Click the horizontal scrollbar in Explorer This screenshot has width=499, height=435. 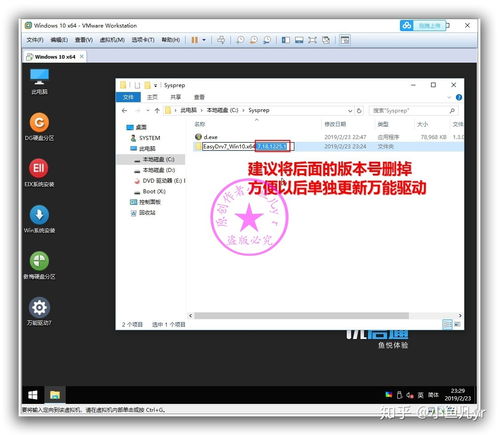tap(302, 315)
